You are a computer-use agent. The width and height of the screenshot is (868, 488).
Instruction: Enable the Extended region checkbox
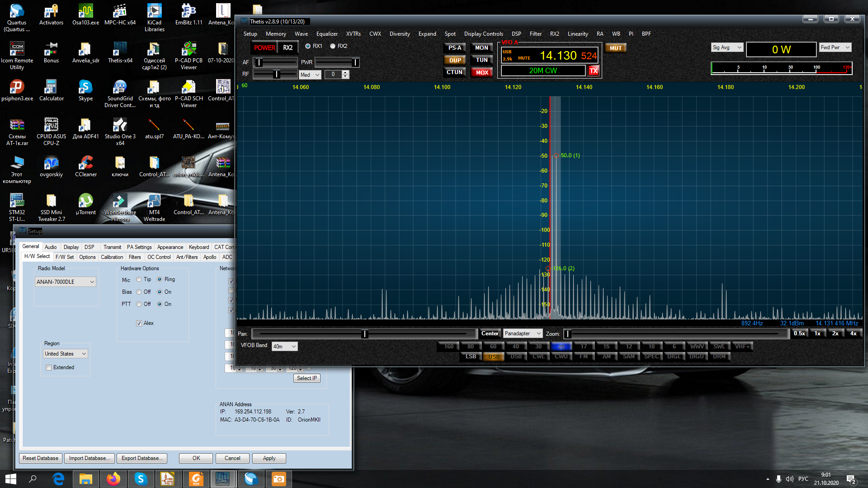(48, 368)
